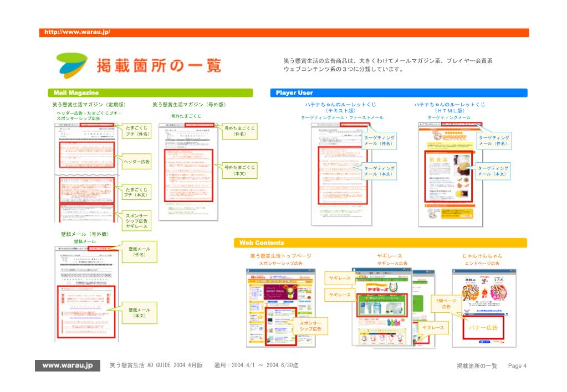Click ターゲティングメール(本文) callout on the text-version mail
This screenshot has height=392, width=567.
point(379,171)
